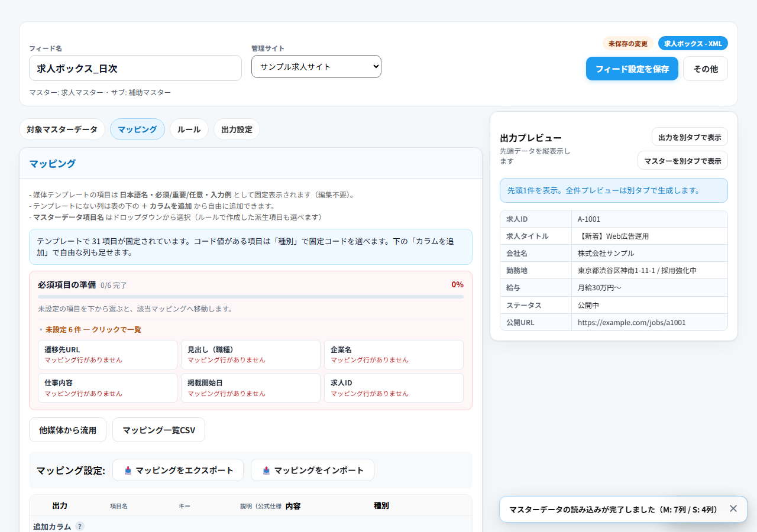The width and height of the screenshot is (757, 532).
Task: Click マスターを別タブで表示
Action: (682, 160)
